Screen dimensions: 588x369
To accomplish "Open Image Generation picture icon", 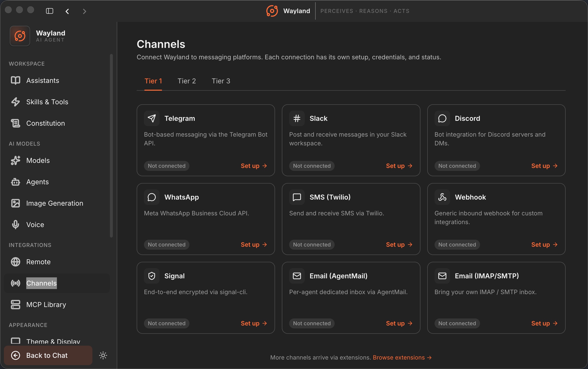I will pyautogui.click(x=16, y=203).
